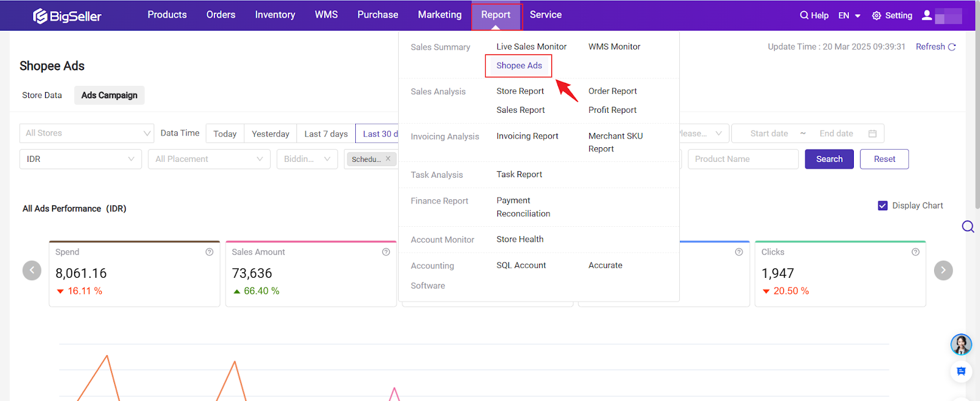The image size is (980, 401).
Task: Select Shopee Ads in Report menu
Action: pyautogui.click(x=519, y=66)
